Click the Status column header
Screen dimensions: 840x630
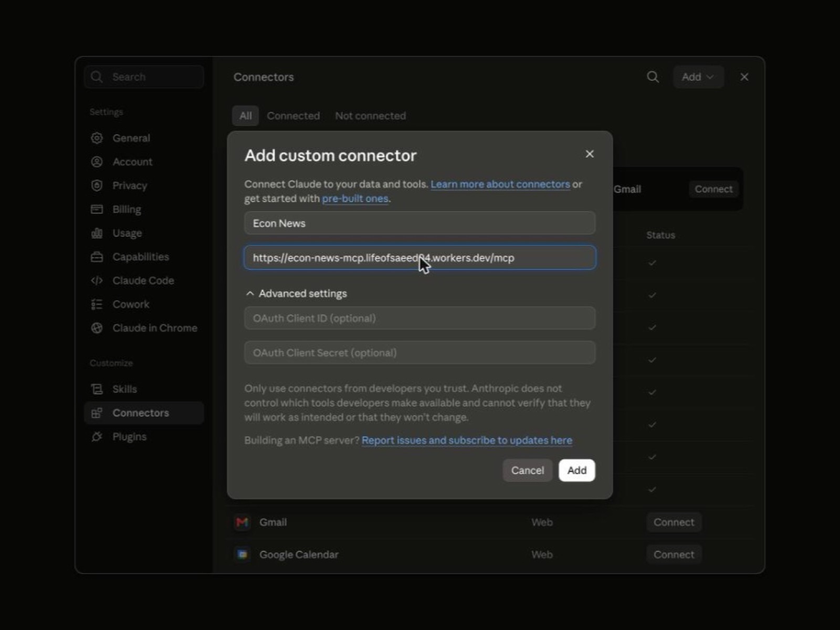(x=660, y=235)
